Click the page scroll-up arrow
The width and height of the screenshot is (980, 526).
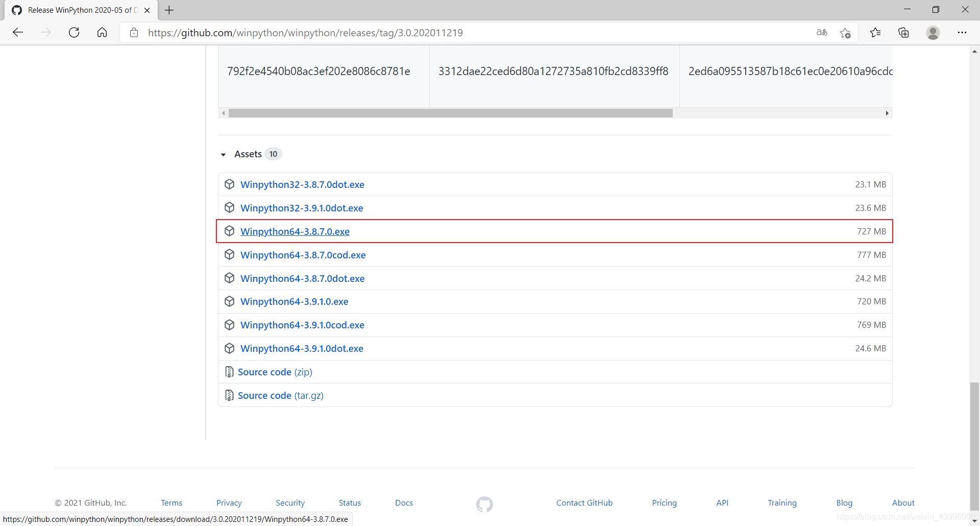click(974, 51)
